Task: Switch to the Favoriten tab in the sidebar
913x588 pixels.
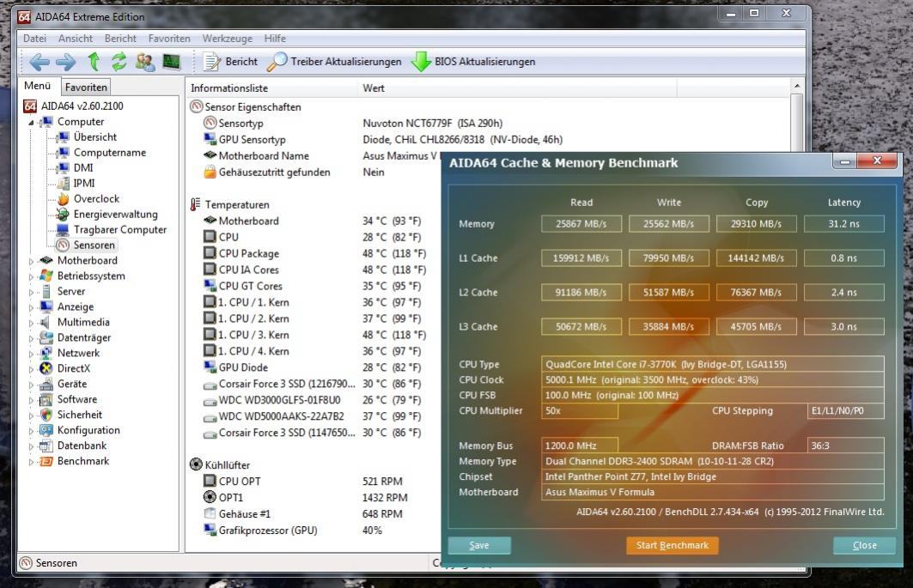Action: 86,88
